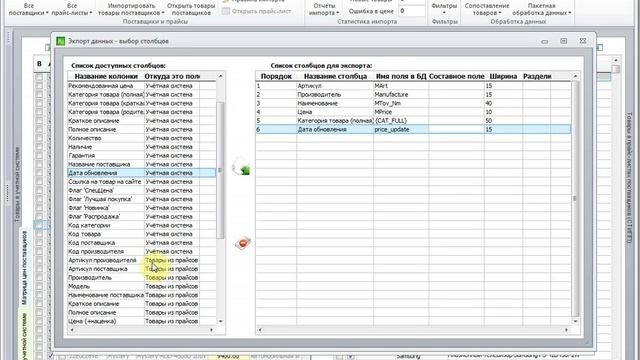
Task: Select 'Полное описание' with 'Учётная система' source
Action: point(142,129)
